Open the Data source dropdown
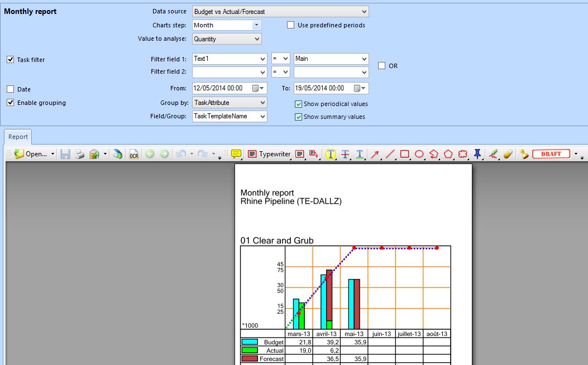This screenshot has height=365, width=588. (x=280, y=12)
